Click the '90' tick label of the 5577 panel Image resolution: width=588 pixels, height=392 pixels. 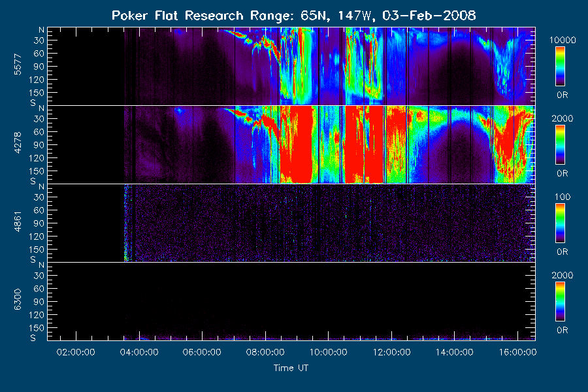click(39, 67)
